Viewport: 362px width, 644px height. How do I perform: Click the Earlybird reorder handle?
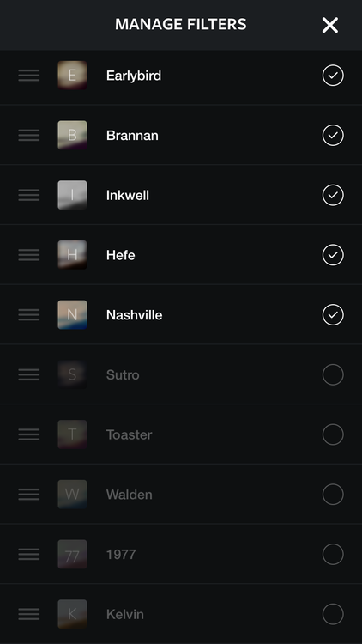coord(28,76)
